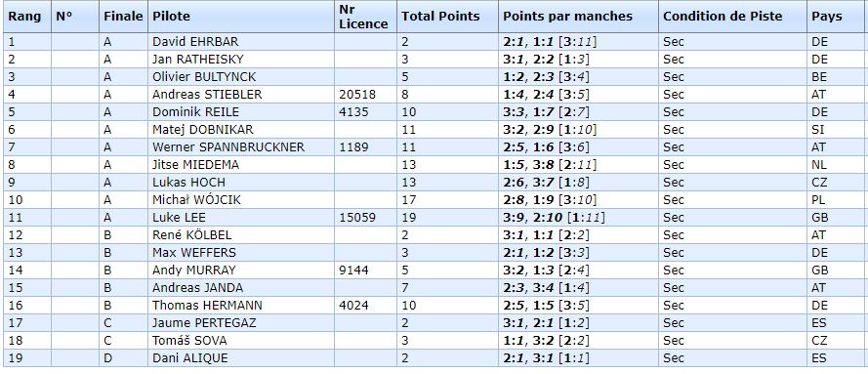Click the Pays column header
The height and width of the screenshot is (374, 868).
827,17
